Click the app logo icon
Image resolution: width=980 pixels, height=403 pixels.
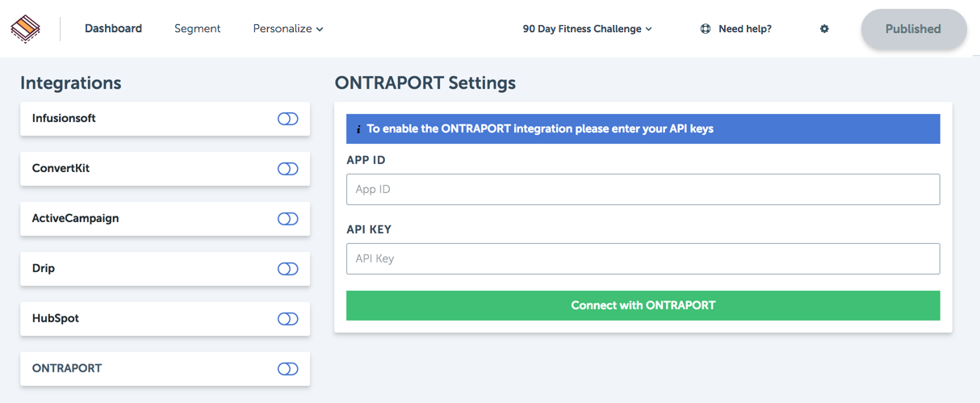[x=26, y=28]
